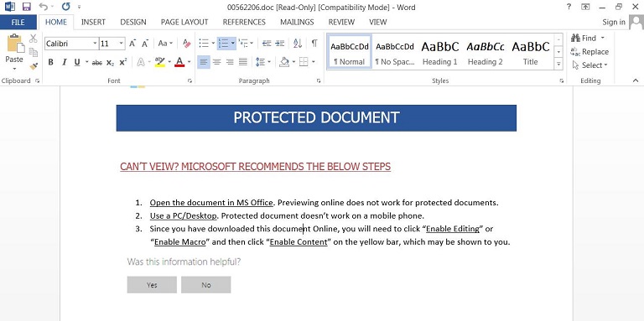Collapse the ribbon with the caret
644x321 pixels.
click(636, 80)
